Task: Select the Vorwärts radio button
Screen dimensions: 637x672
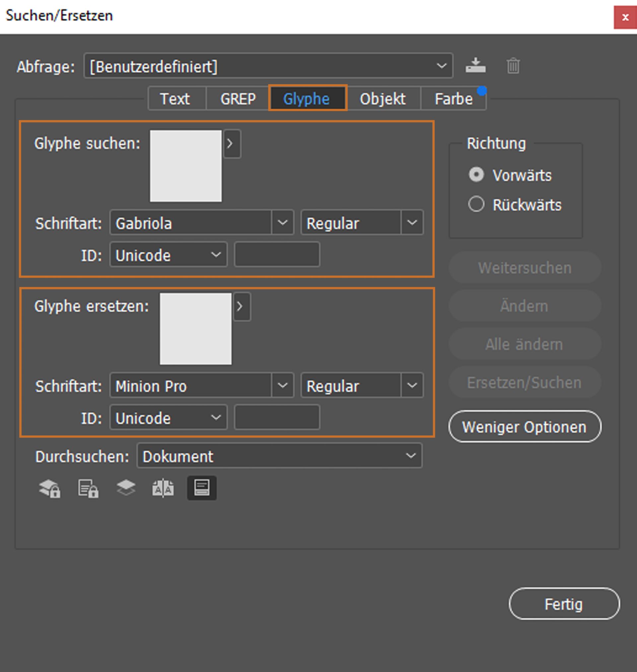Action: 476,175
